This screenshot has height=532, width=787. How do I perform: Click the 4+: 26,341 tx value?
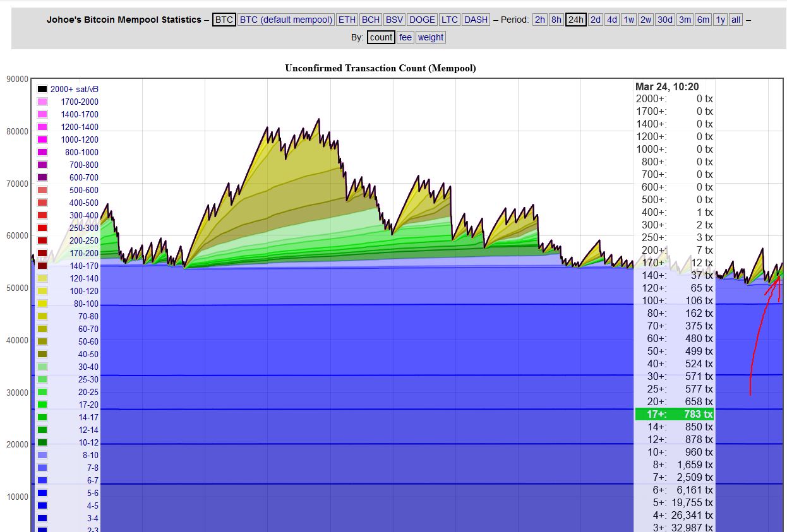[691, 515]
